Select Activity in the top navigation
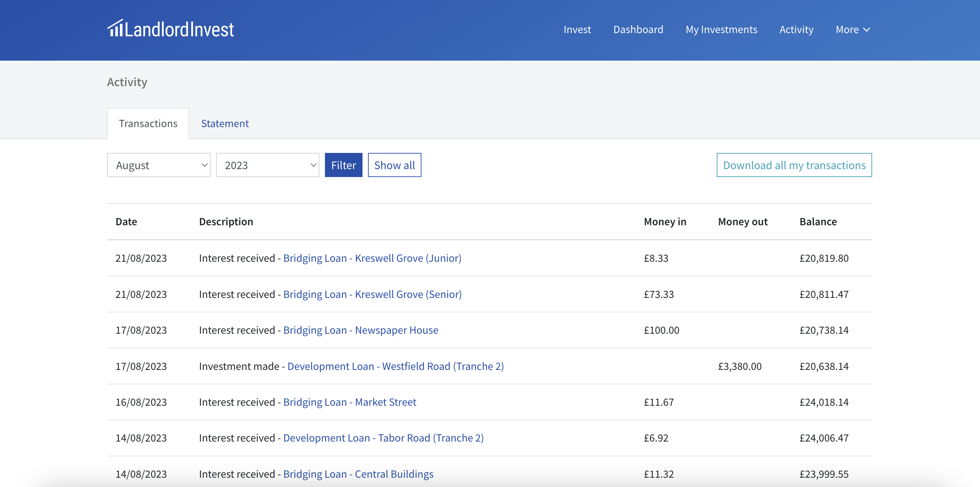The image size is (980, 487). [x=796, y=29]
